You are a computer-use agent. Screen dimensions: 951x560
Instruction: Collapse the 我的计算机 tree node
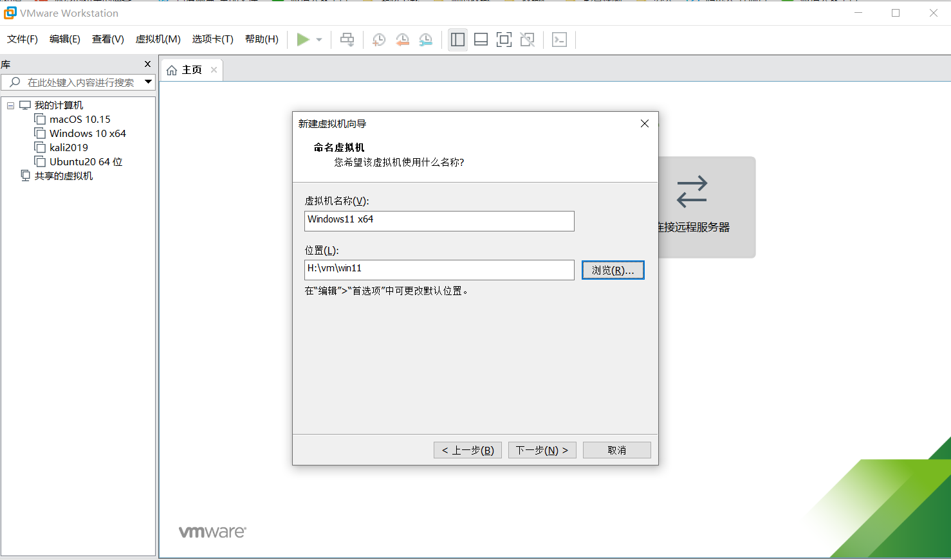tap(10, 105)
